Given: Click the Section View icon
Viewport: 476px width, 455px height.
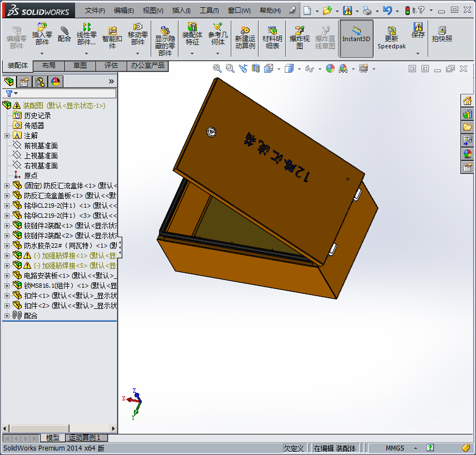Looking at the screenshot, I should point(256,68).
